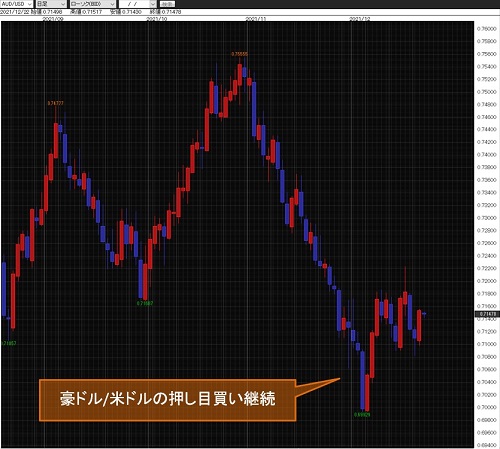The height and width of the screenshot is (449, 500).
Task: Click the 2021/12 date axis label
Action: pos(360,19)
